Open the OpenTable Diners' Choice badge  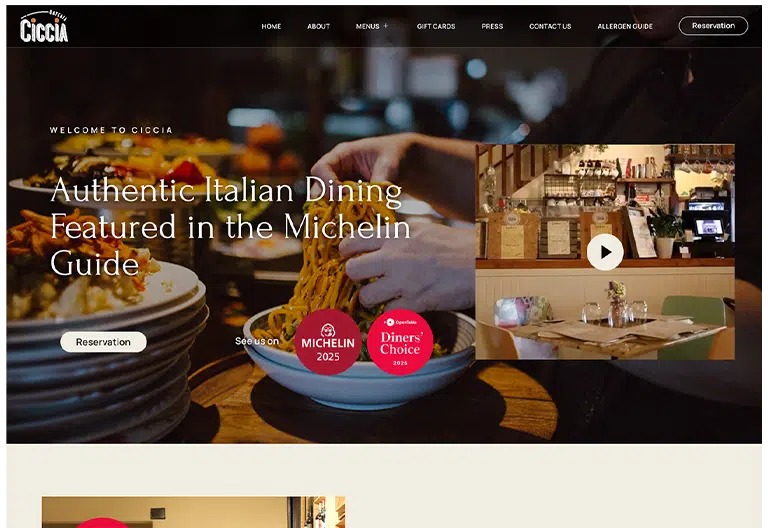pyautogui.click(x=400, y=342)
